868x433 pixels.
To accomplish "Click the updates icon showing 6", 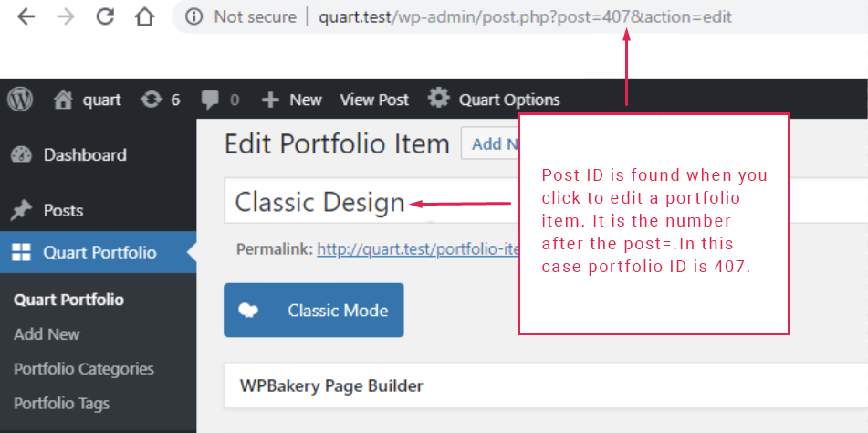I will click(x=160, y=100).
